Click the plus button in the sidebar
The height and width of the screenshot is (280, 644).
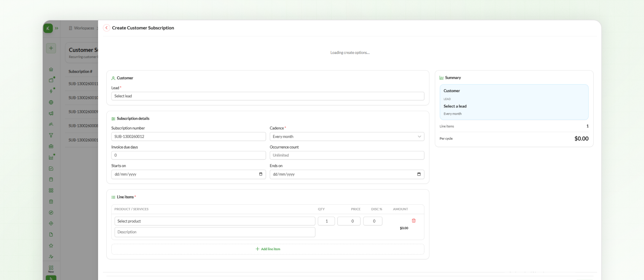click(51, 48)
